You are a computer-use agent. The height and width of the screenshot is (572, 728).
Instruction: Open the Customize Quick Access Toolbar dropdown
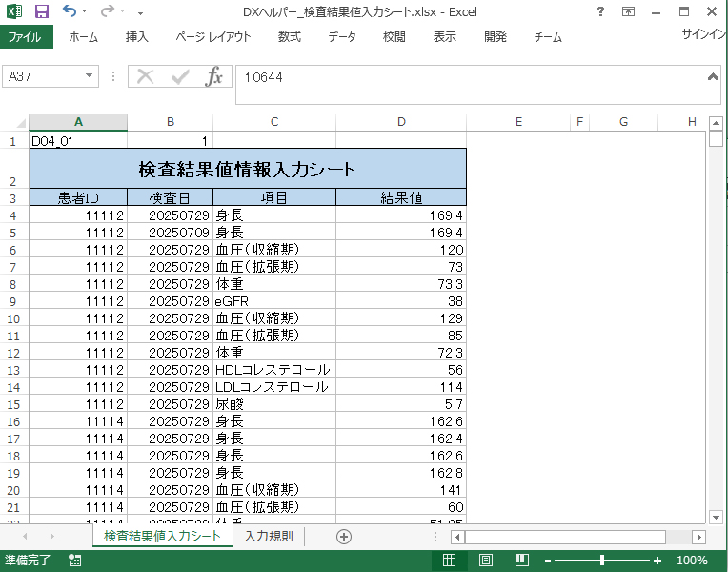pyautogui.click(x=141, y=12)
